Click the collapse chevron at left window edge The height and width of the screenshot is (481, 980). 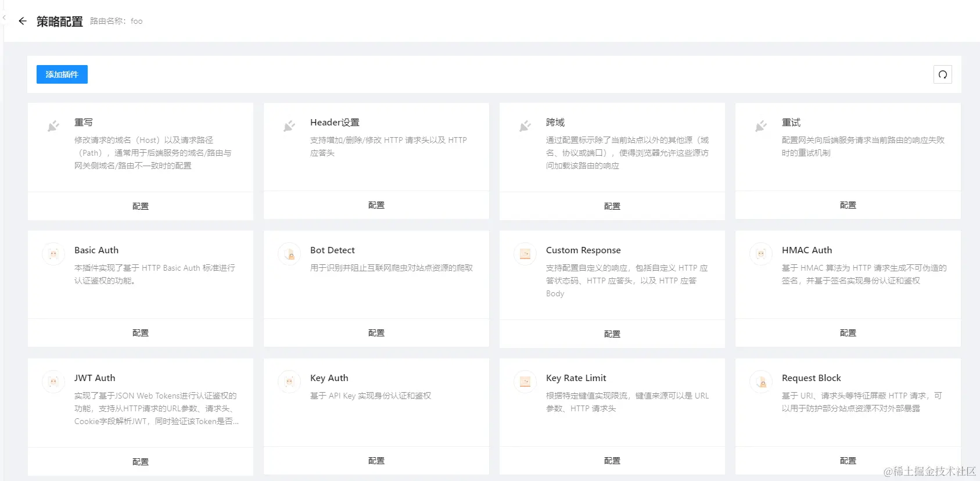(3, 18)
